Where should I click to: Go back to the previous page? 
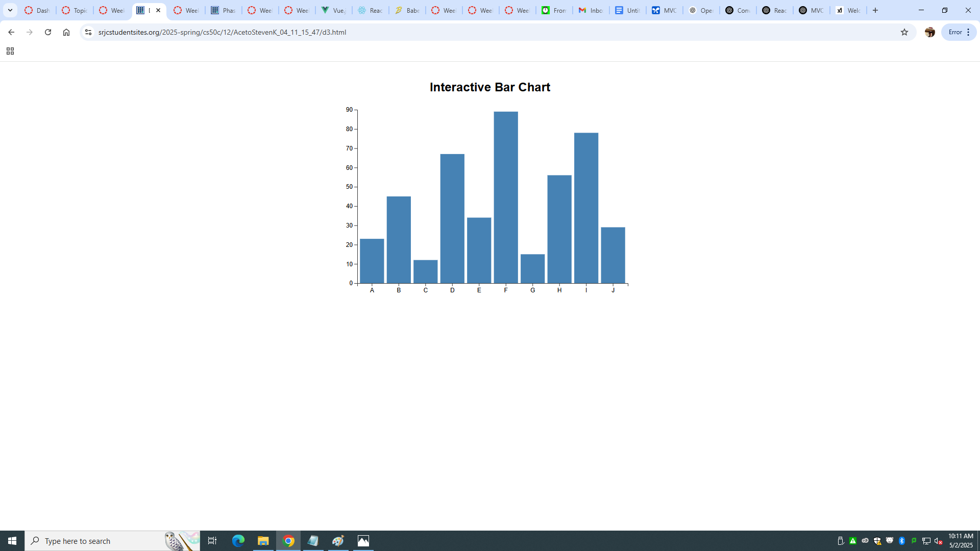[x=11, y=32]
